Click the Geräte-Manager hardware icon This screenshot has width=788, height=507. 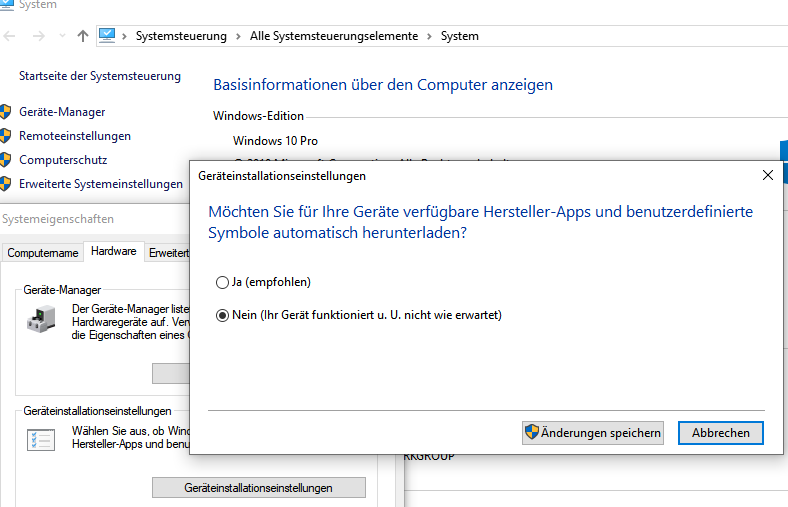tap(41, 319)
